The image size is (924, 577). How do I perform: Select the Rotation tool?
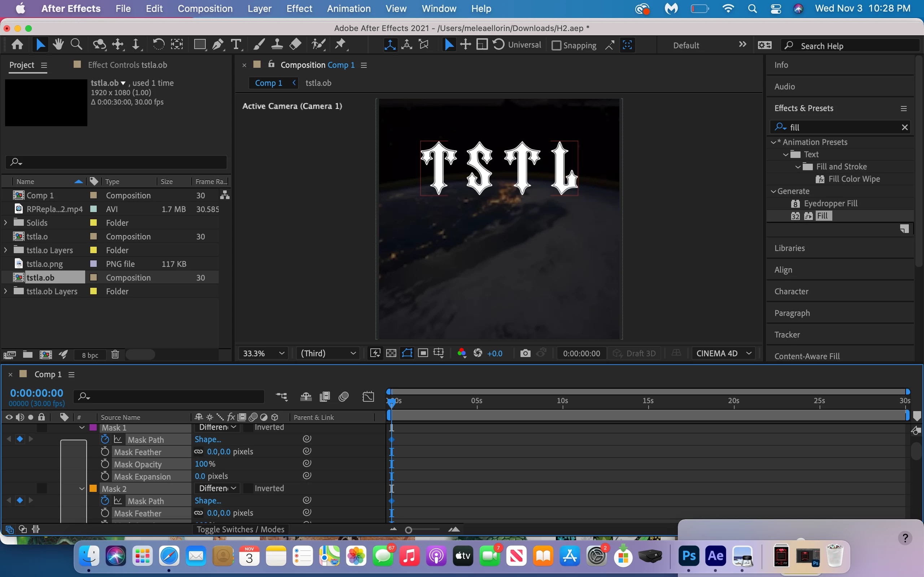pos(158,45)
